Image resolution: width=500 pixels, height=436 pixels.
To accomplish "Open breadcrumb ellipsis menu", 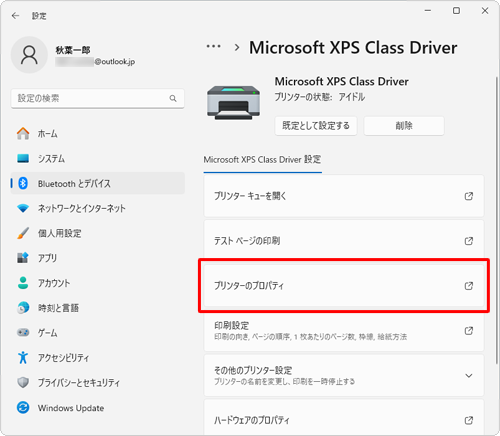I will coord(213,47).
